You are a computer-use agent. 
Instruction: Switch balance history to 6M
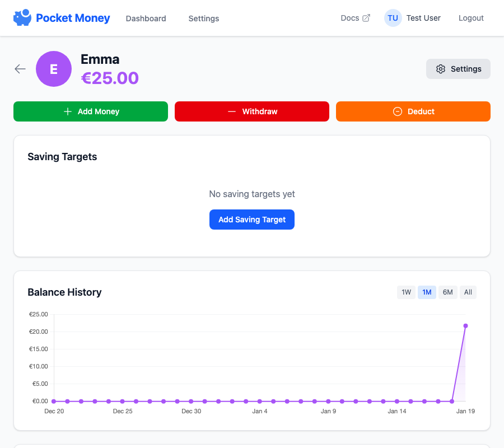click(447, 292)
